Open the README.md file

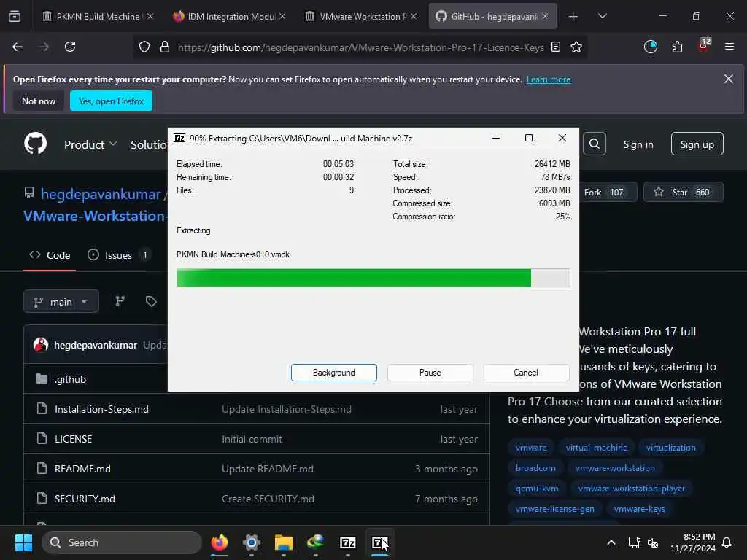[82, 469]
